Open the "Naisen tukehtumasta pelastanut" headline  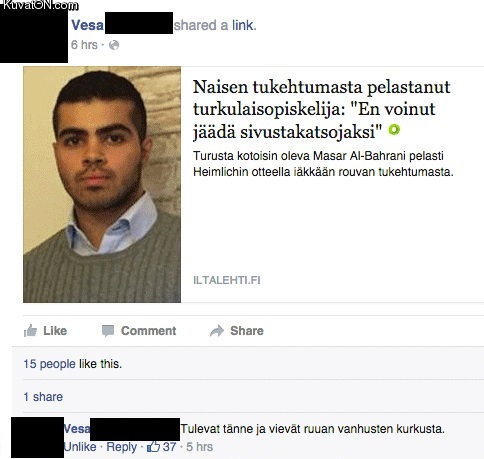coord(321,109)
